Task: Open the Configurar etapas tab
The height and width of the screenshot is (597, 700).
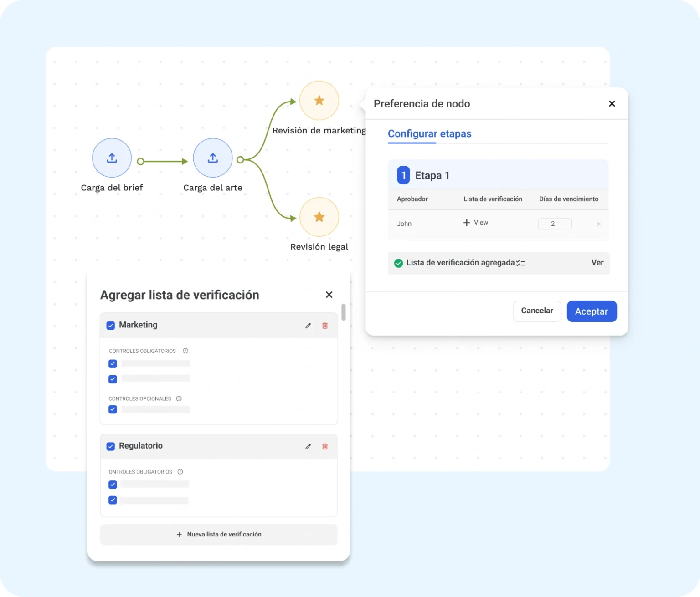Action: [x=429, y=134]
